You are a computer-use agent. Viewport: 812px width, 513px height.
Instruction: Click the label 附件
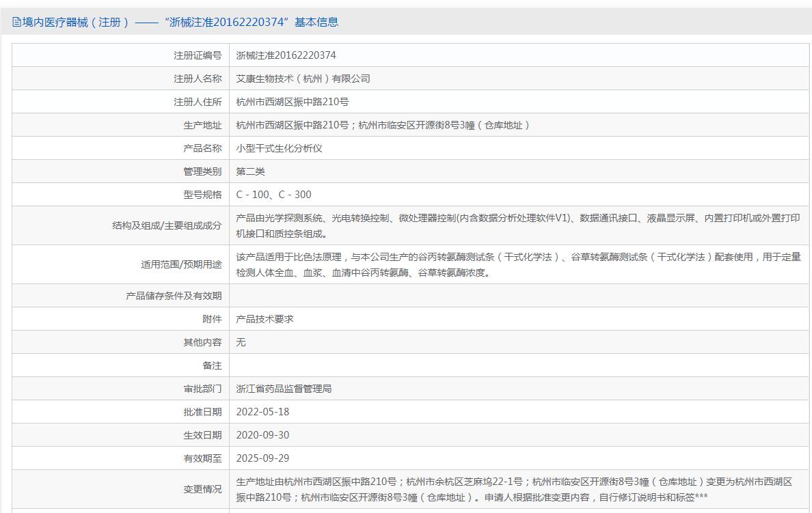(212, 319)
